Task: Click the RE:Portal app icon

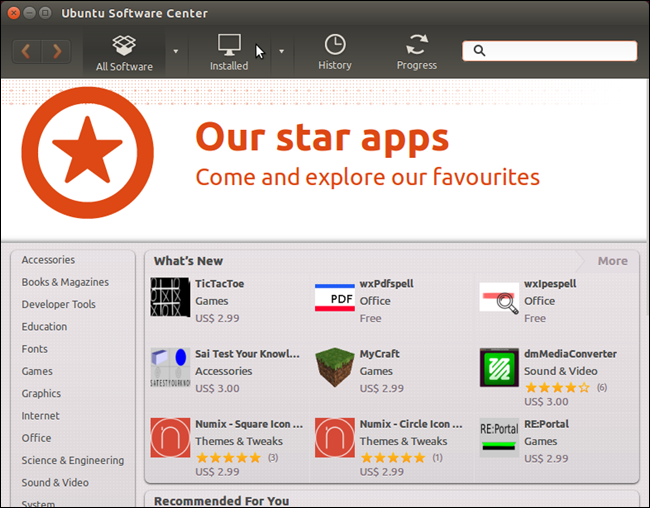Action: click(499, 438)
